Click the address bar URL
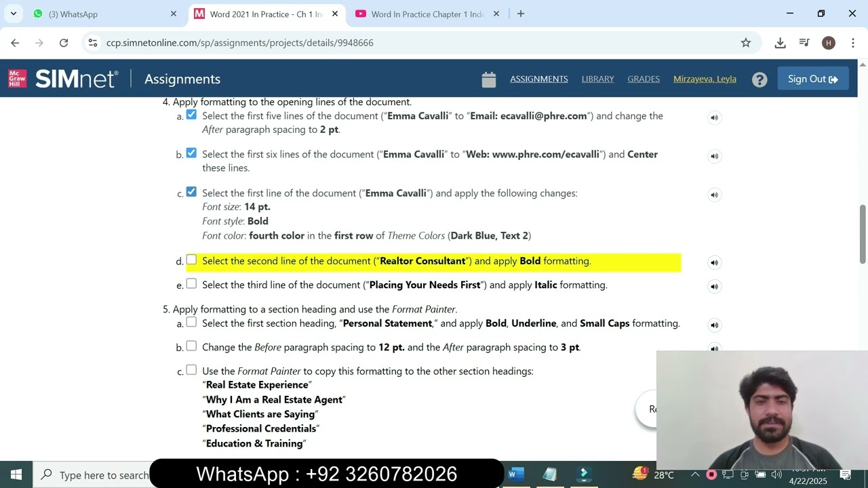This screenshot has height=488, width=868. (239, 43)
